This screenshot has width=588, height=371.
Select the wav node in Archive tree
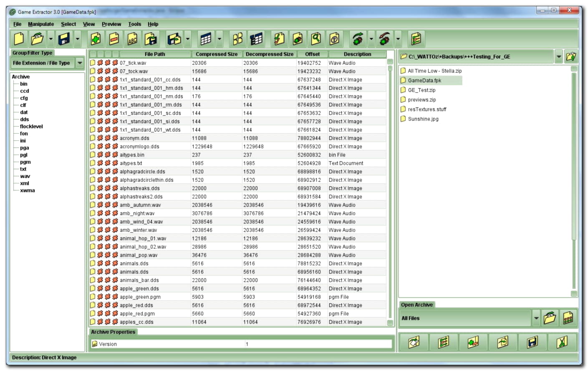(25, 176)
